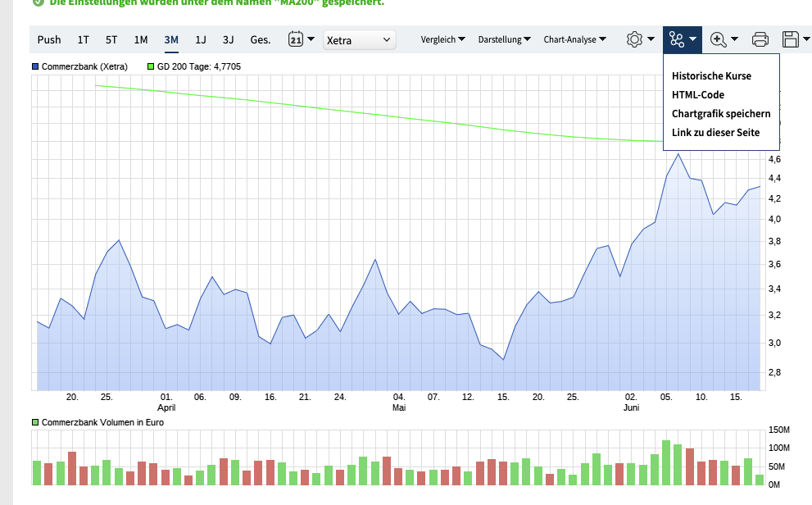Print the chart with printer icon

pos(760,39)
